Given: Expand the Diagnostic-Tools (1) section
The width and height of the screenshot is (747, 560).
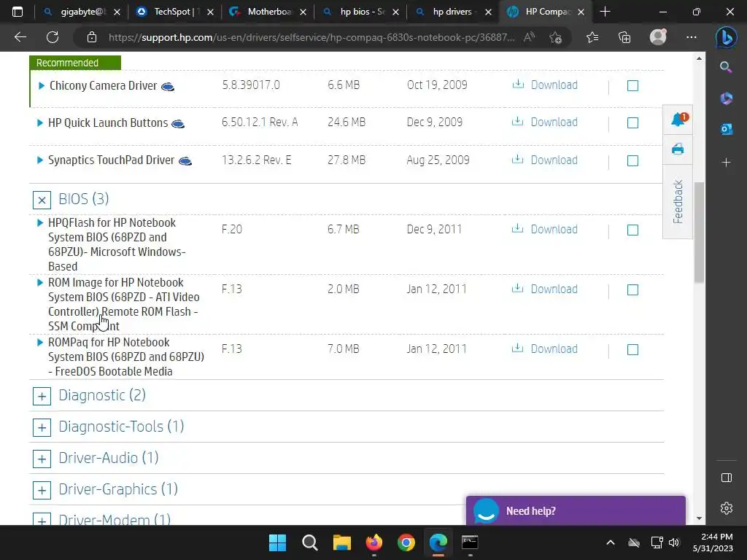Looking at the screenshot, I should [x=42, y=427].
